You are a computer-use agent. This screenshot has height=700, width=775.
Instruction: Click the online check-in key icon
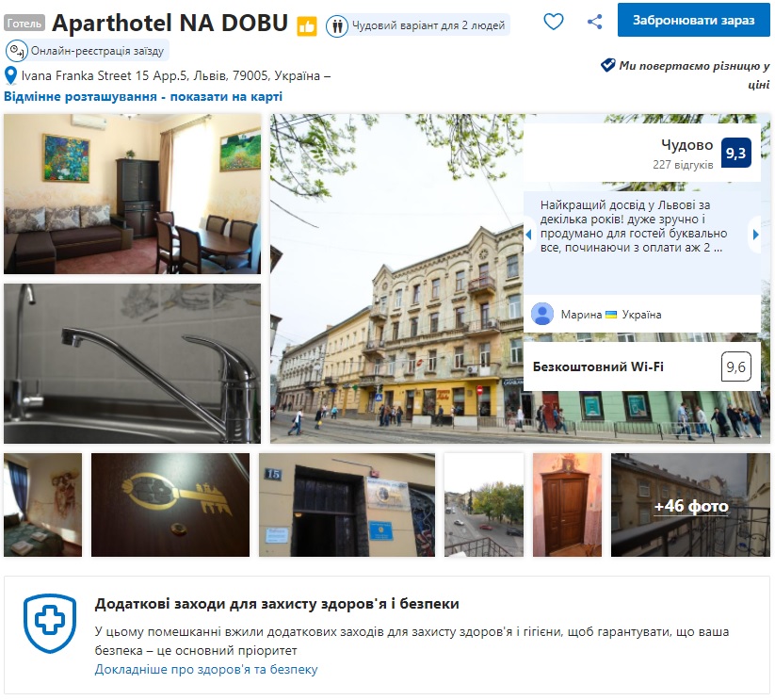(x=16, y=51)
